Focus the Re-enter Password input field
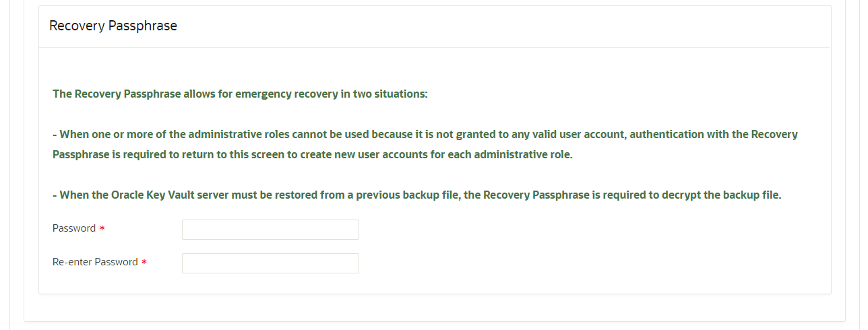Viewport: 868px width, 330px height. (270, 263)
